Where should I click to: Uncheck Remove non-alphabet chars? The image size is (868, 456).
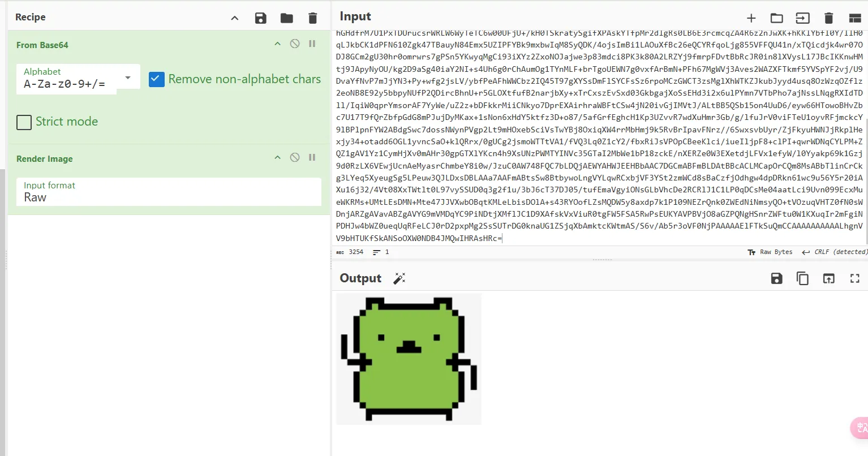click(x=157, y=79)
